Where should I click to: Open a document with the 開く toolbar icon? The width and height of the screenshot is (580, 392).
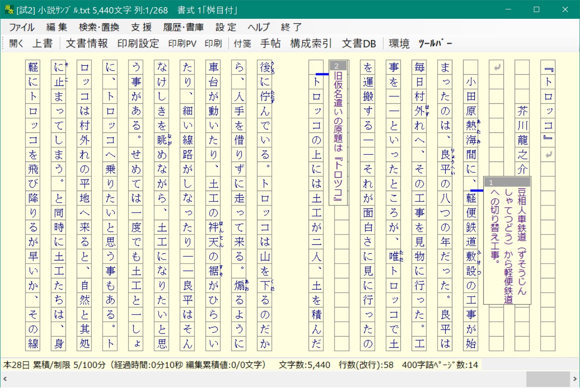(x=16, y=43)
